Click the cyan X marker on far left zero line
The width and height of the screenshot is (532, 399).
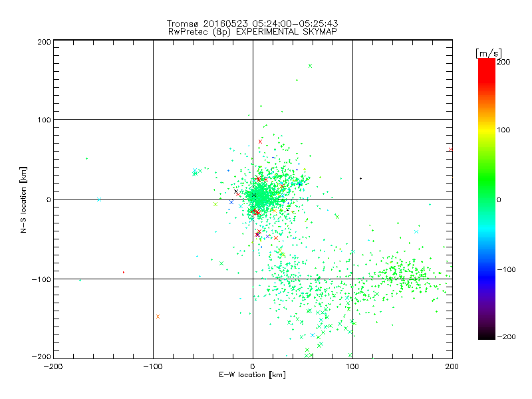click(x=99, y=199)
